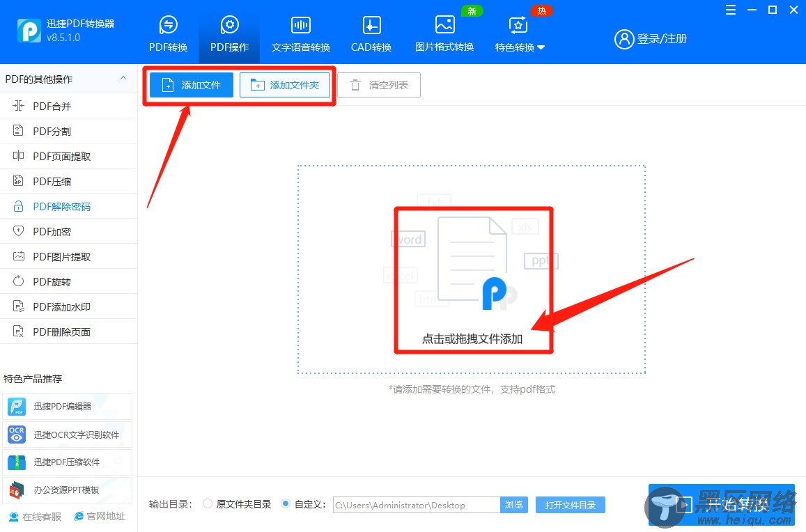Screen dimensions: 806x532
Task: Open the PDF转换 tab
Action: coord(168,34)
